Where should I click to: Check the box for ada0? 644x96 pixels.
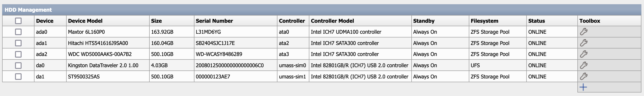pyautogui.click(x=18, y=32)
